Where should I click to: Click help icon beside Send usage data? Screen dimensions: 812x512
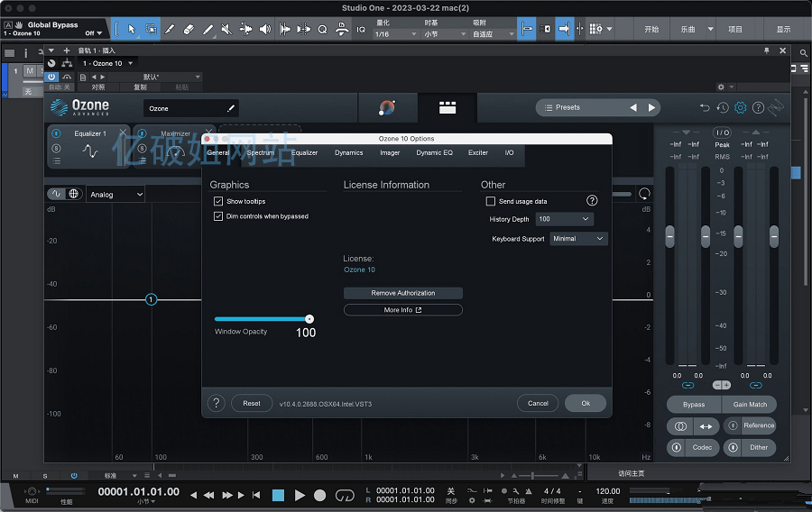pyautogui.click(x=592, y=201)
